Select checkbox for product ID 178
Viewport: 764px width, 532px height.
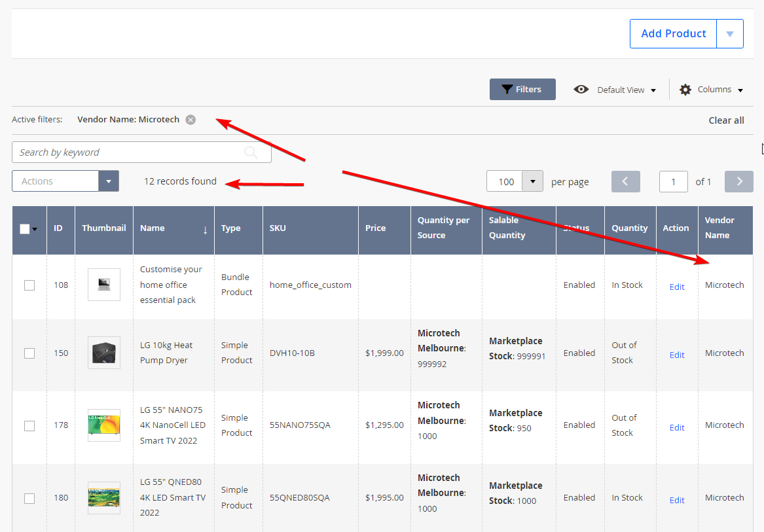tap(29, 426)
